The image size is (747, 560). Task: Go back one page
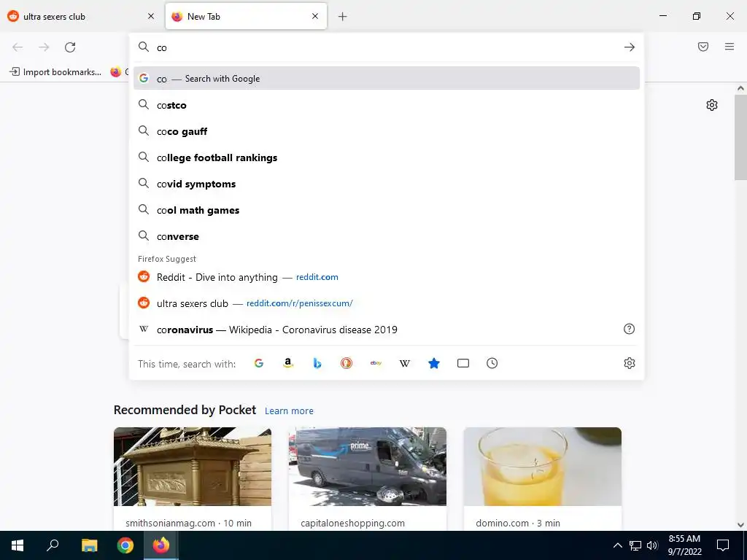point(18,47)
